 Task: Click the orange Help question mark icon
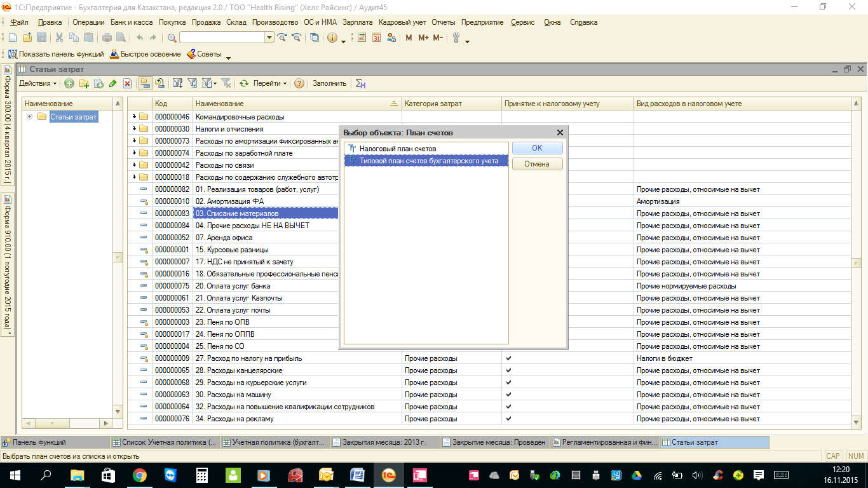pyautogui.click(x=299, y=83)
